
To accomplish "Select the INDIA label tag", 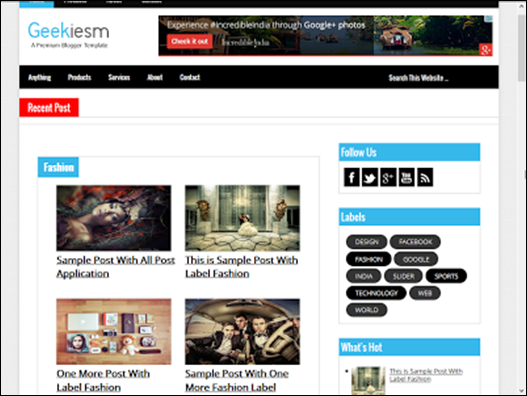I will [x=364, y=276].
